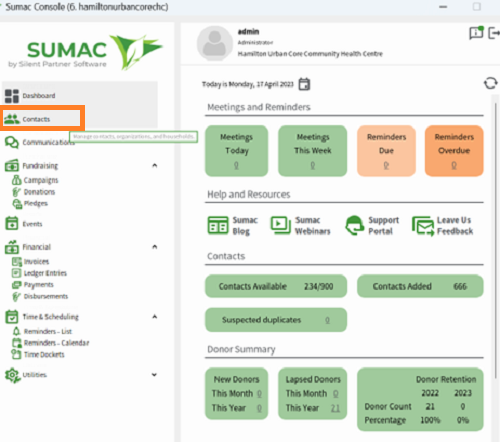
Task: Open Communications chat bubble icon
Action: pos(12,142)
